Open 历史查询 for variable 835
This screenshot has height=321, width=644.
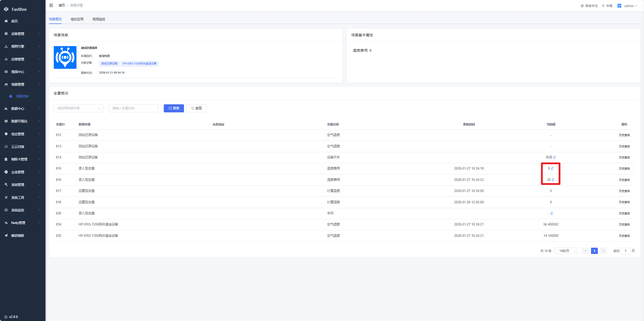click(x=624, y=236)
